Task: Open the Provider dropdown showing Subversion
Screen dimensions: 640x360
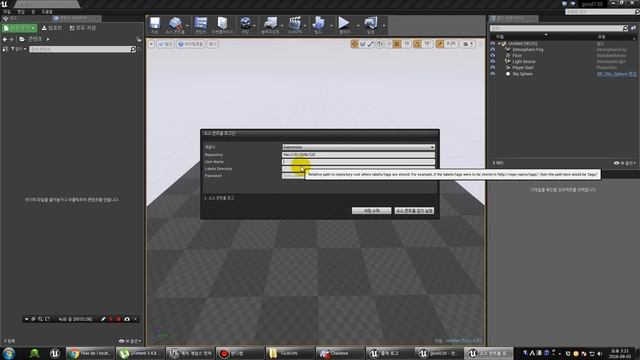Action: (358, 147)
